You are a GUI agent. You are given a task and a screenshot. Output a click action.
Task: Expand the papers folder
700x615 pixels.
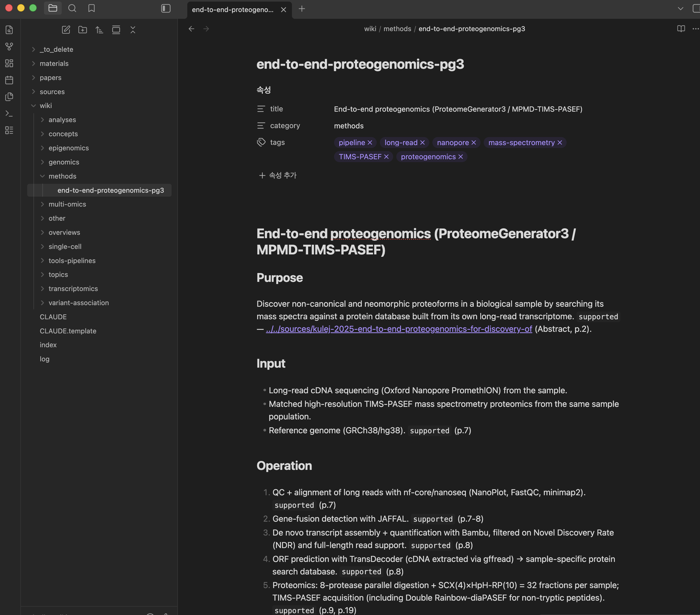[33, 78]
